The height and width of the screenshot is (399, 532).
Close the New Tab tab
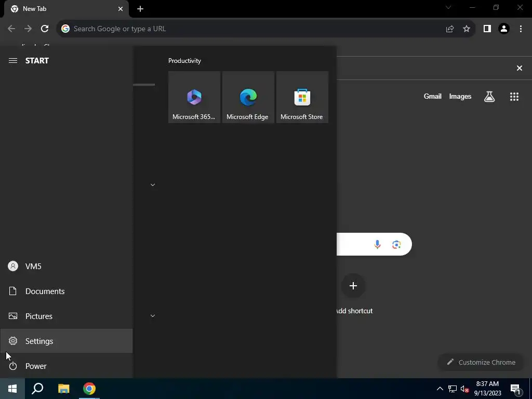pos(121,9)
